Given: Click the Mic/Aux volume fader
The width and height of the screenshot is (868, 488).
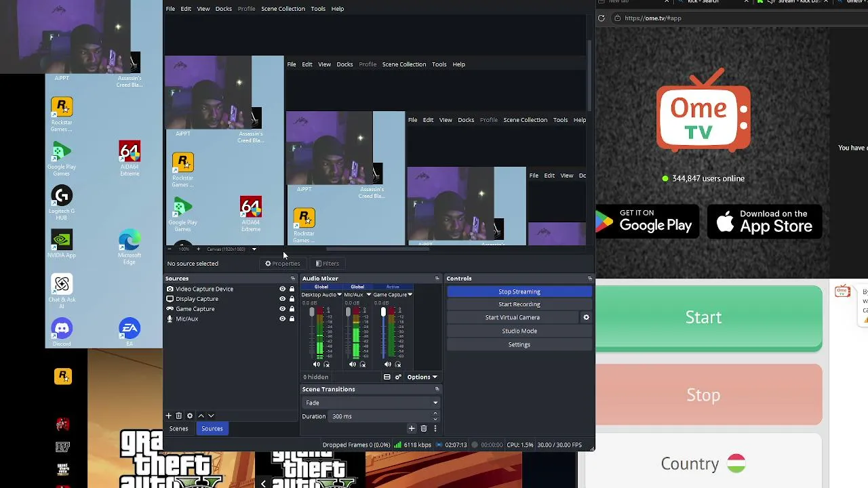Looking at the screenshot, I should point(348,312).
